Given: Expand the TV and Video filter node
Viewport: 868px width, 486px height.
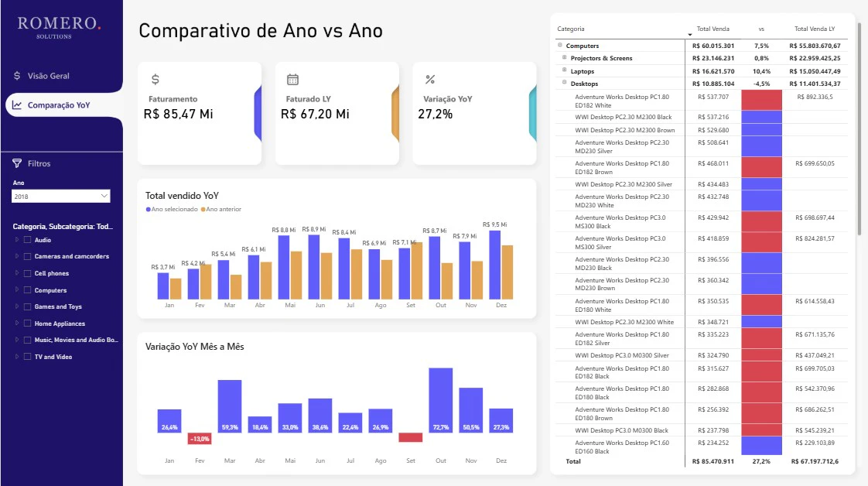Looking at the screenshot, I should pyautogui.click(x=16, y=357).
